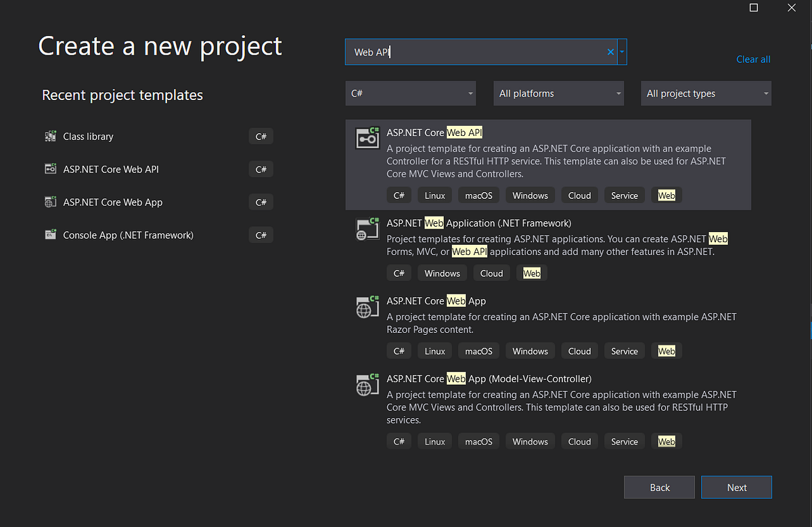Click the ASP.NET Core Web API recent template icon
Image resolution: width=812 pixels, height=527 pixels.
(x=50, y=169)
